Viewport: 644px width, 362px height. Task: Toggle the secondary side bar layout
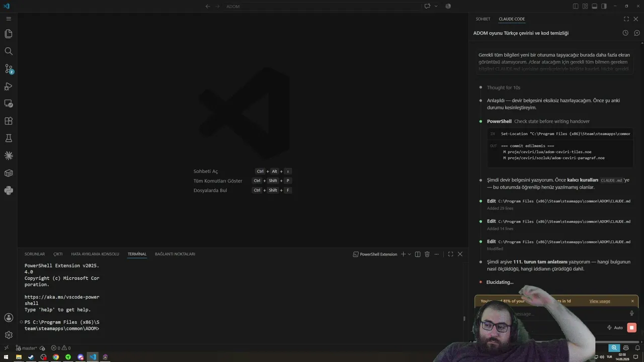[604, 7]
